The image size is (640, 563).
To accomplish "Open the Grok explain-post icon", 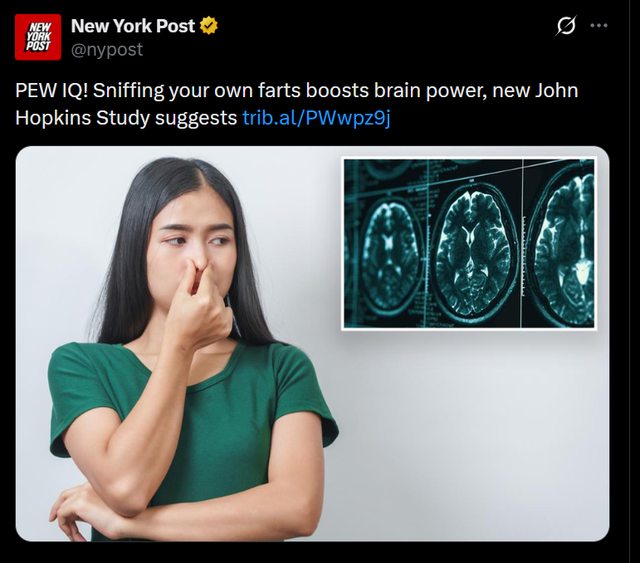I will (x=567, y=25).
